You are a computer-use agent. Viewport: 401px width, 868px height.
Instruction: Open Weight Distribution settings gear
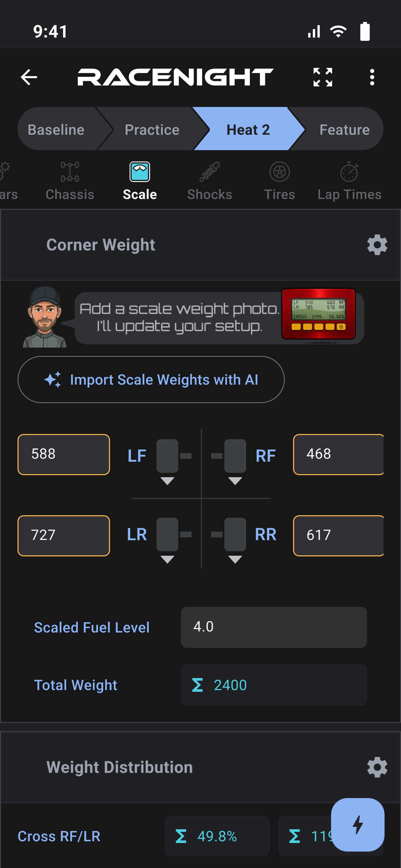(x=377, y=767)
